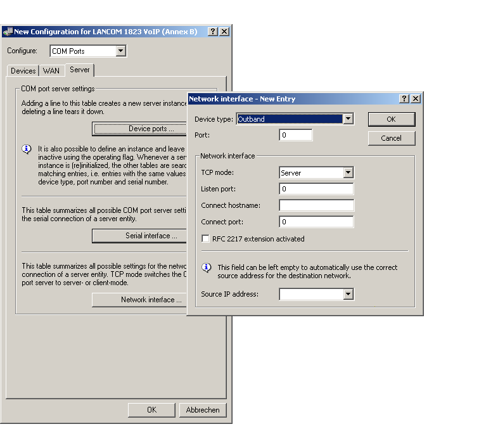479x448 pixels.
Task: Open Source IP address combo box
Action: (x=348, y=294)
